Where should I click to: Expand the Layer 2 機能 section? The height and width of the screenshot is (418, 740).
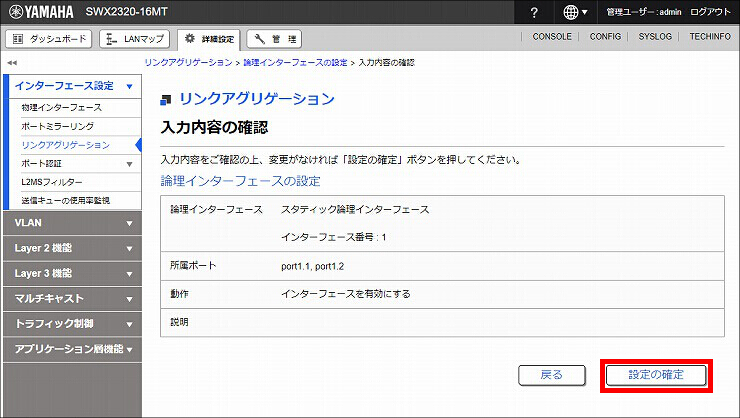coord(72,248)
